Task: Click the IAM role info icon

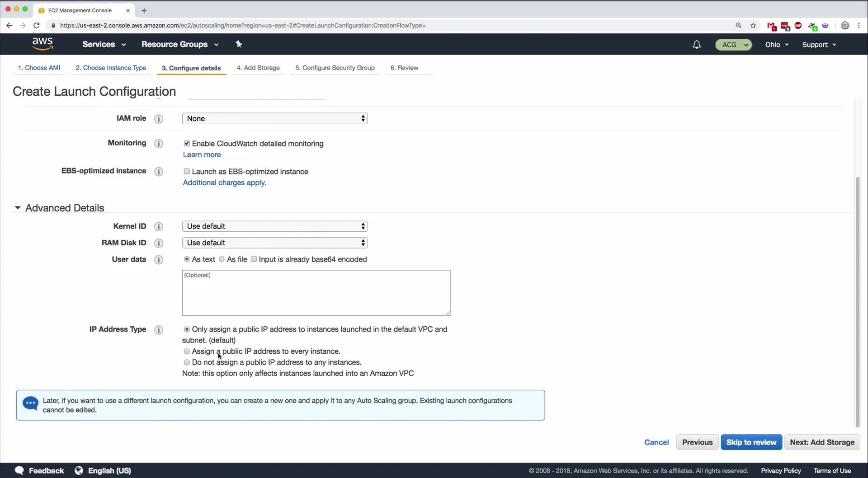Action: click(159, 119)
